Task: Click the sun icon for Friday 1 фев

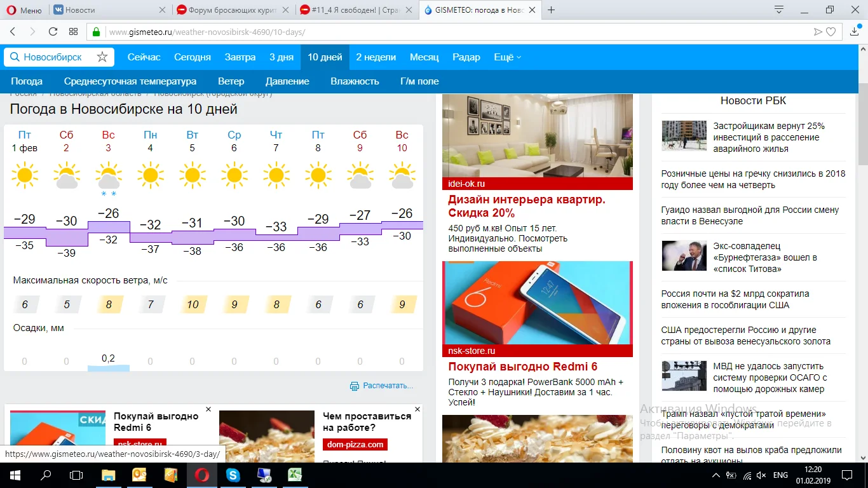Action: coord(25,174)
